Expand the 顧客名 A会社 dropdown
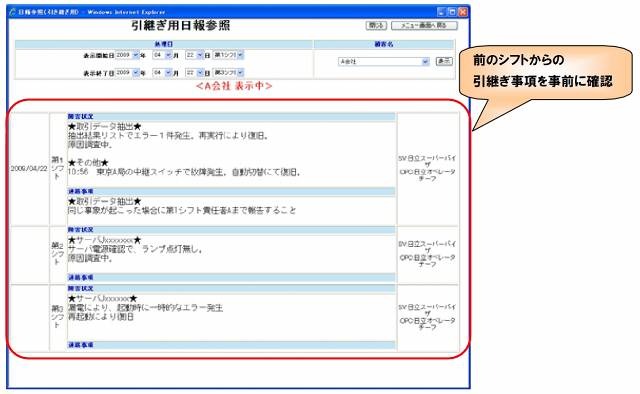 click(x=384, y=62)
